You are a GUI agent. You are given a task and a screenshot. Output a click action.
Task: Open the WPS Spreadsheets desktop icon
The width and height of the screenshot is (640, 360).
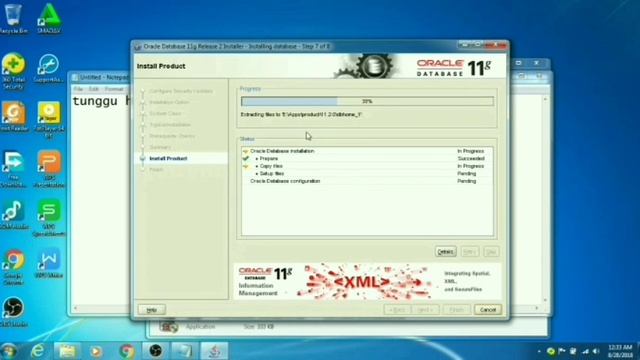coord(49,218)
